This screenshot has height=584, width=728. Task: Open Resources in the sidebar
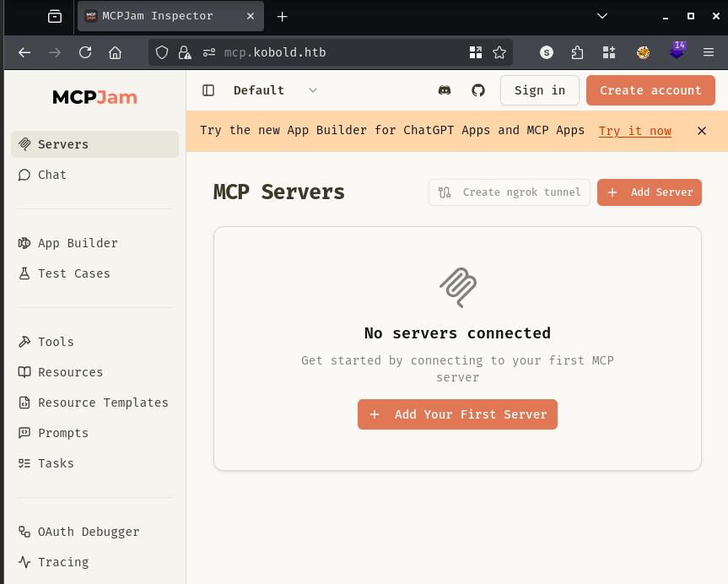pyautogui.click(x=94, y=372)
